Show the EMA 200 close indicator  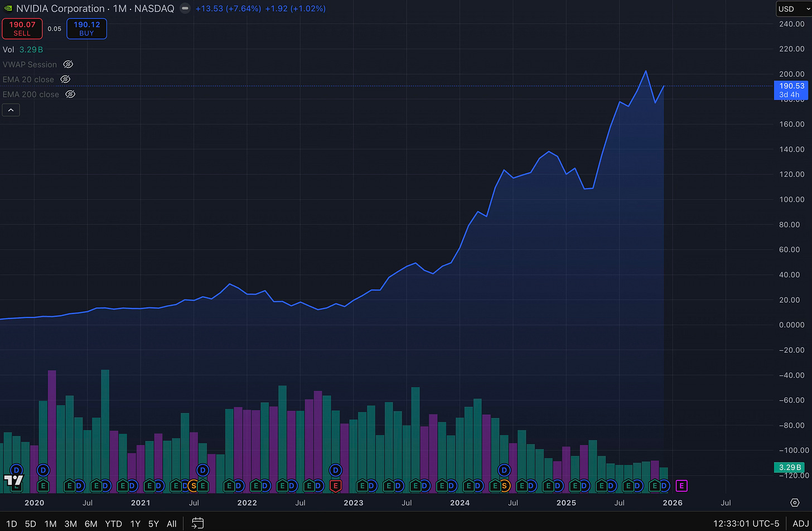[x=70, y=94]
